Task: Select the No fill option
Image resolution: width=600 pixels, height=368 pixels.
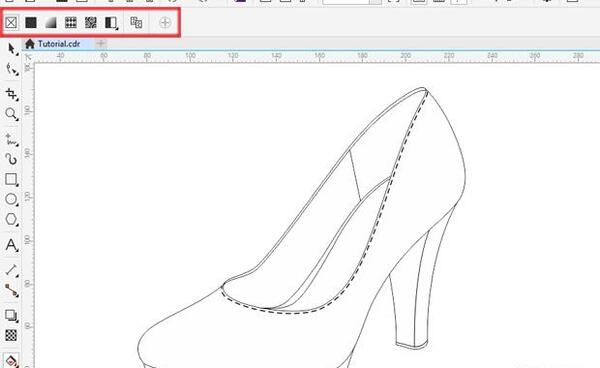Action: pyautogui.click(x=11, y=23)
